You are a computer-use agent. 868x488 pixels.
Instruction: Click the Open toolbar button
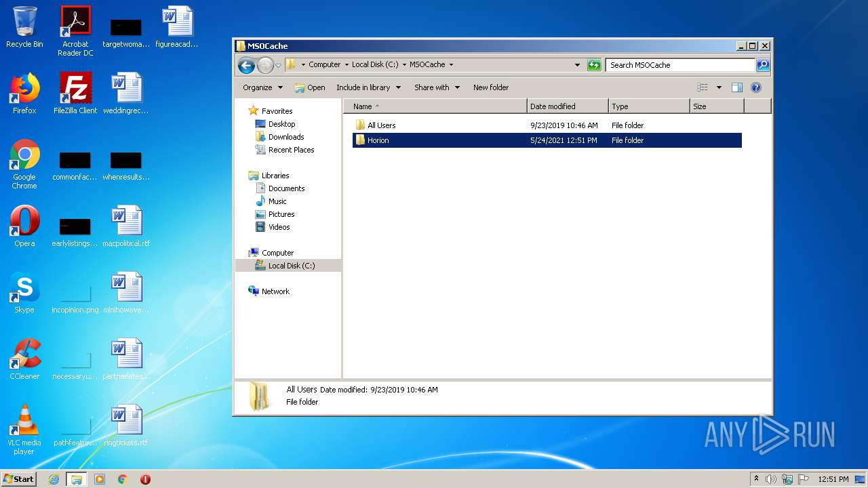pyautogui.click(x=310, y=87)
